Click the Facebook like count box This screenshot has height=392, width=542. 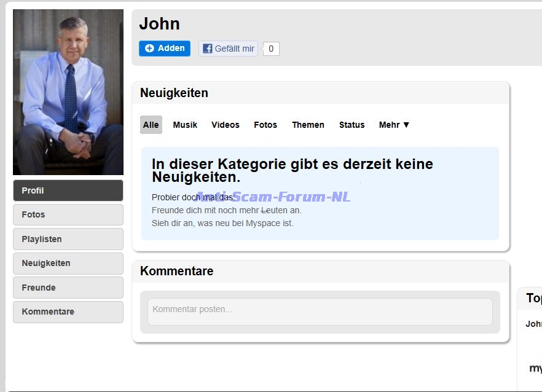tap(271, 49)
